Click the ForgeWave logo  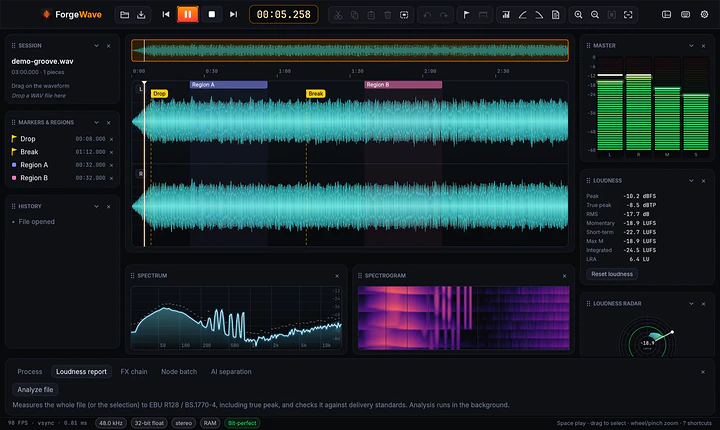tap(72, 15)
